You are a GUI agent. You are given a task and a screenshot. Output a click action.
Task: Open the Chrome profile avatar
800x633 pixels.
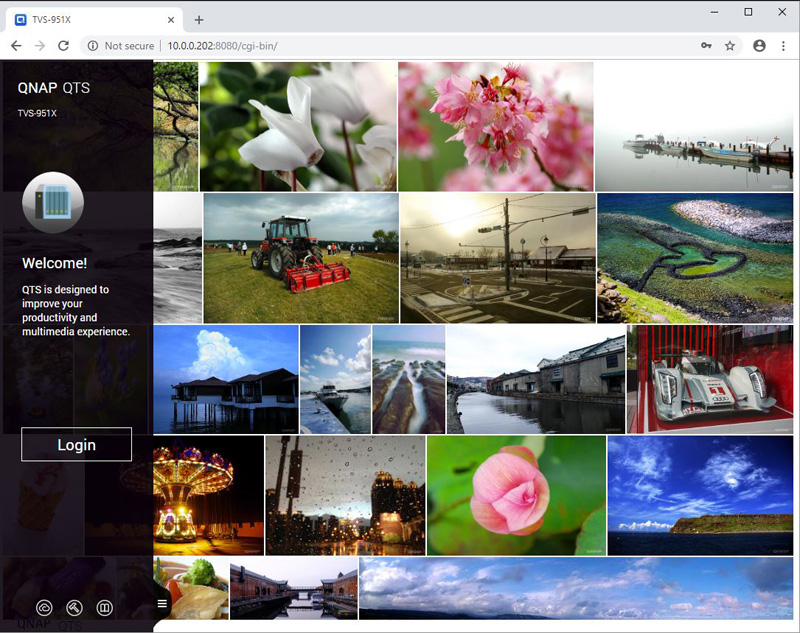pos(759,46)
